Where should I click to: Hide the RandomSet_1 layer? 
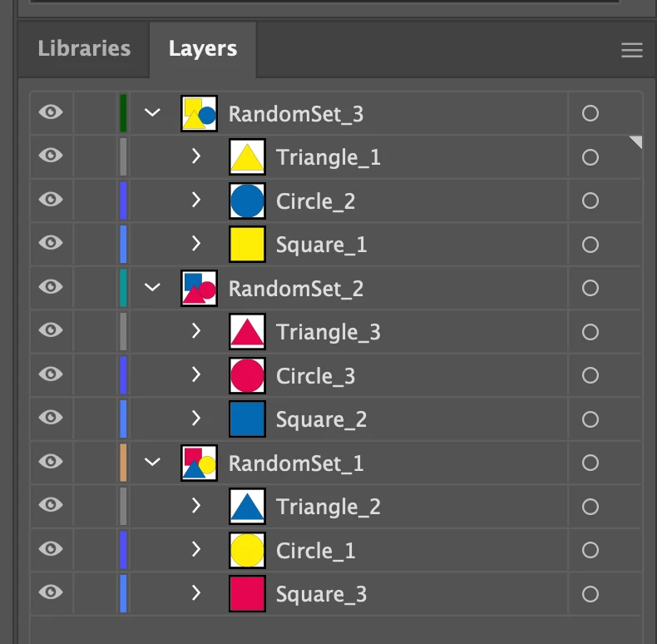[x=51, y=461]
